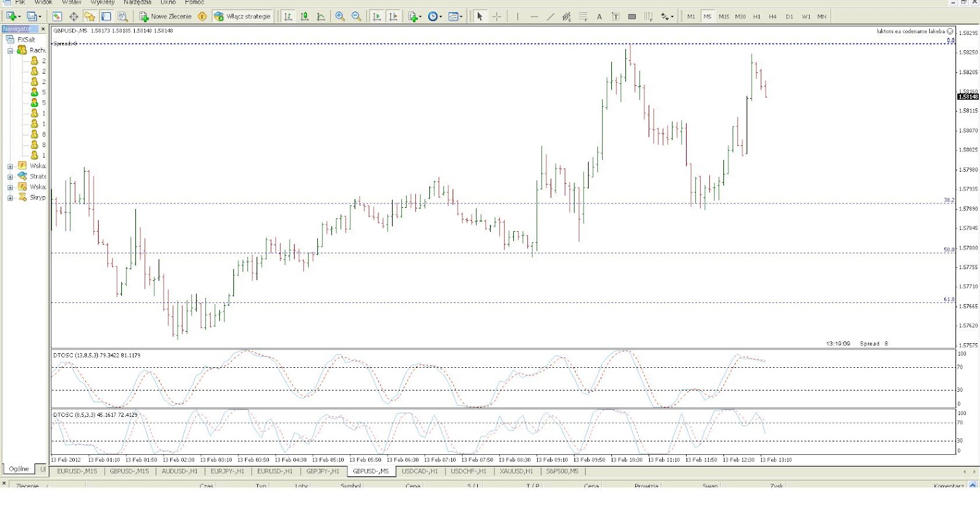Select the Fibonacci retracement tool
The image size is (980, 526).
(583, 17)
